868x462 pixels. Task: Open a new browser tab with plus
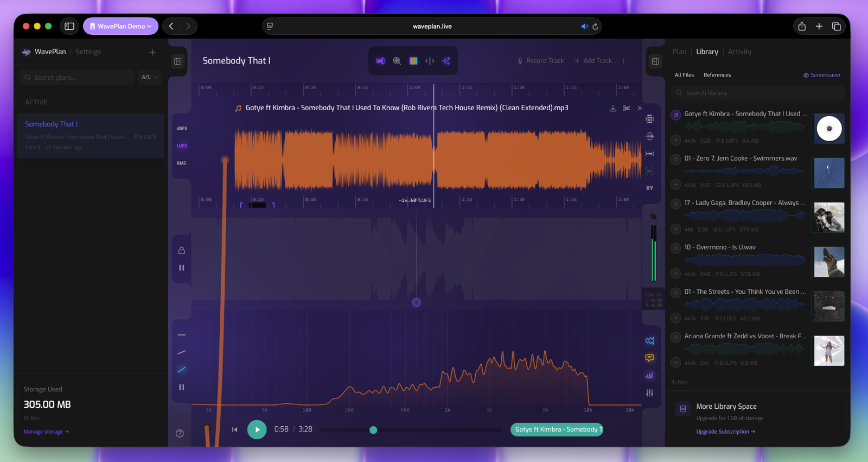(x=819, y=26)
